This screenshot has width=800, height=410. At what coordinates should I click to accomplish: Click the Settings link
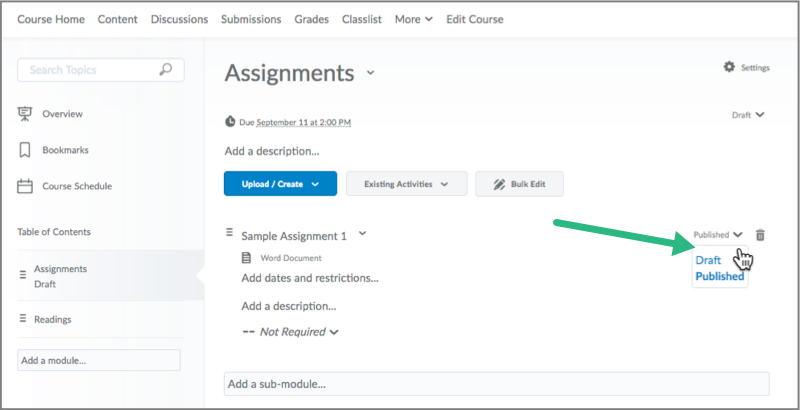755,68
